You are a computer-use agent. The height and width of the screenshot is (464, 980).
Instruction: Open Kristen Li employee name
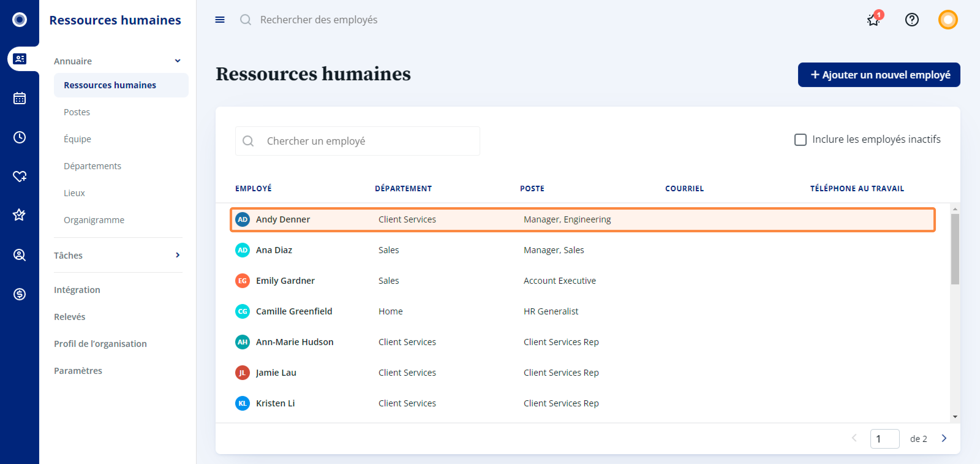[275, 404]
